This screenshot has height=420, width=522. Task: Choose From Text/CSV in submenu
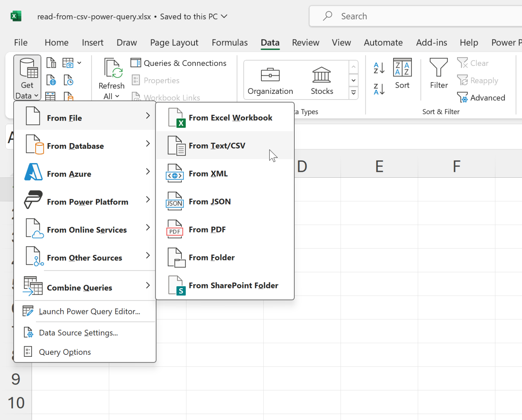217,146
